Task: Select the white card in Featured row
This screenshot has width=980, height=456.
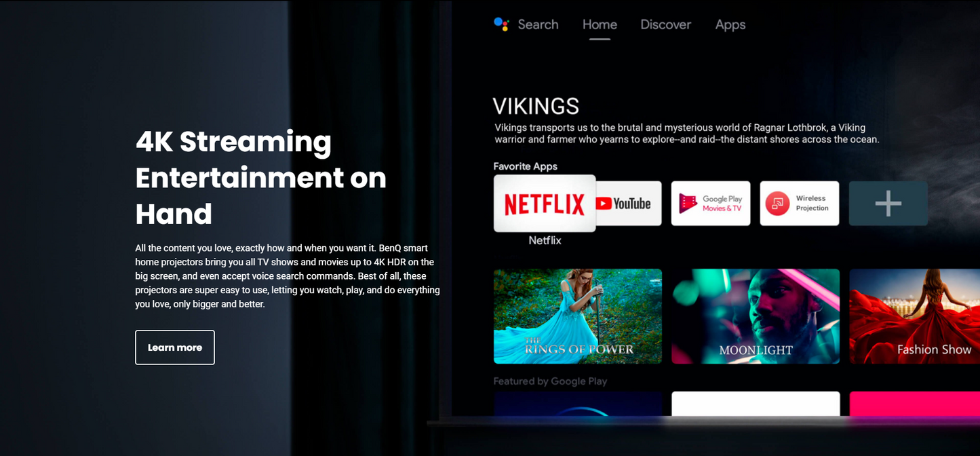Action: 756,403
